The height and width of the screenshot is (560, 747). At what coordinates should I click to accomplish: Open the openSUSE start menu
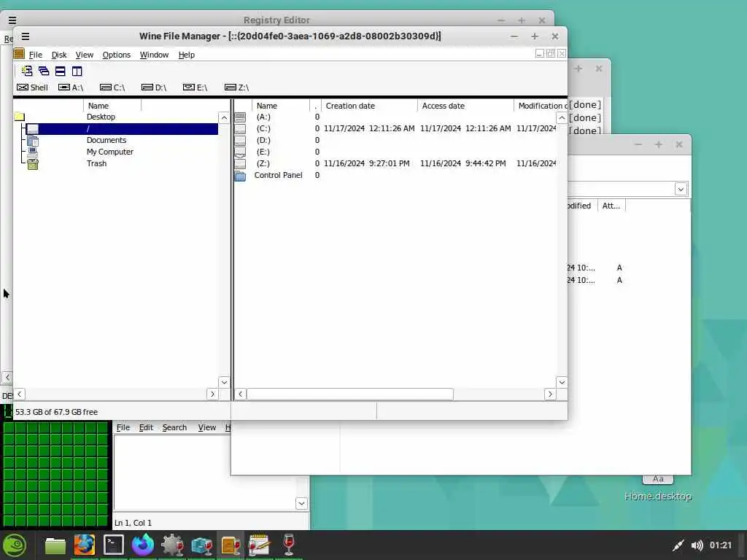(15, 545)
